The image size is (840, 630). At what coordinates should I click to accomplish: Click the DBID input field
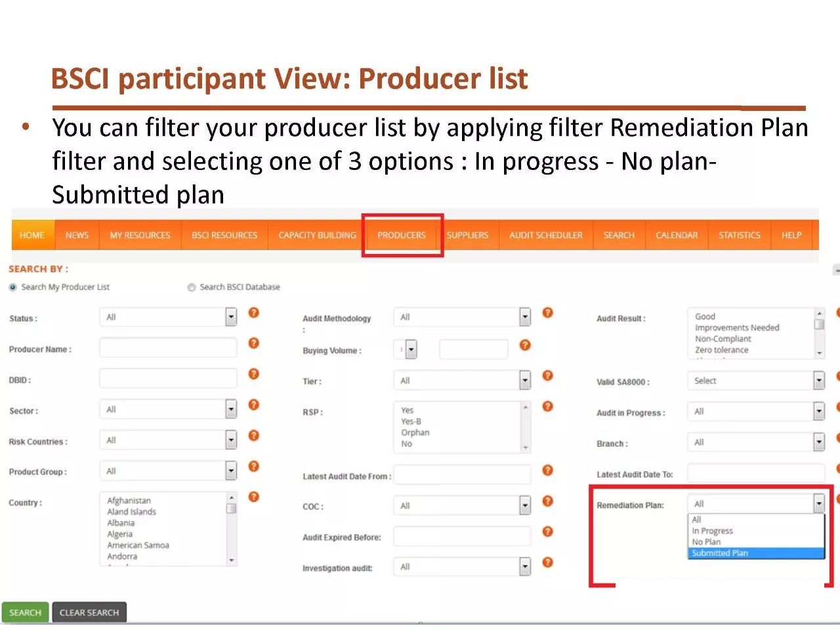[x=168, y=379]
